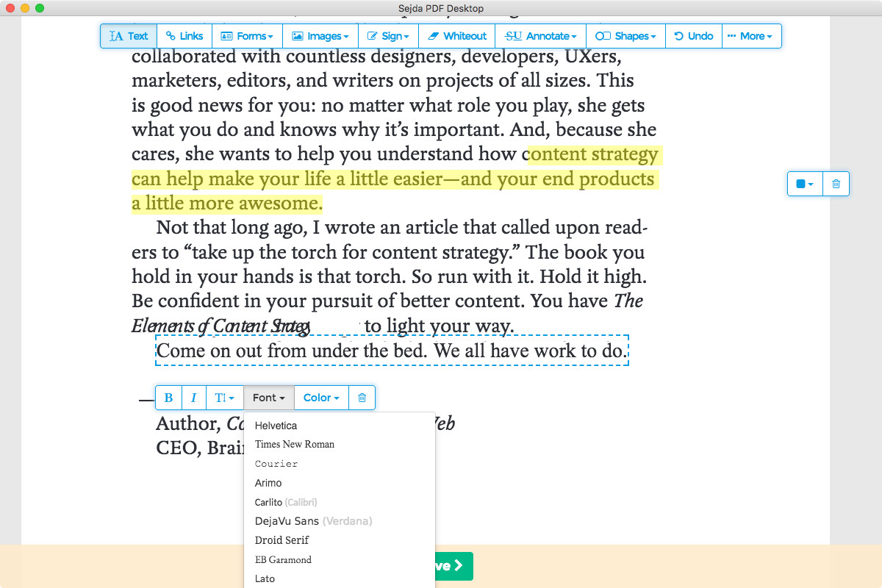Viewport: 882px width, 588px height.
Task: Click the edited text box 'Come on out…'
Action: tap(392, 351)
